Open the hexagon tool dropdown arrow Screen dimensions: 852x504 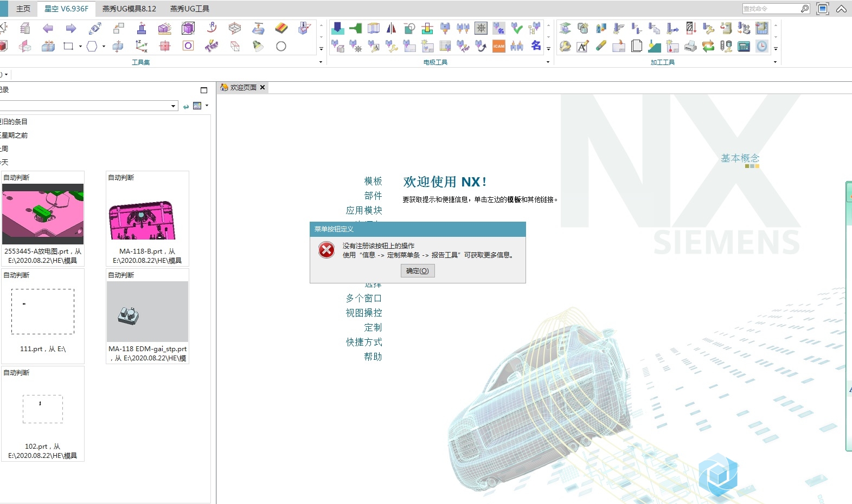(x=104, y=47)
